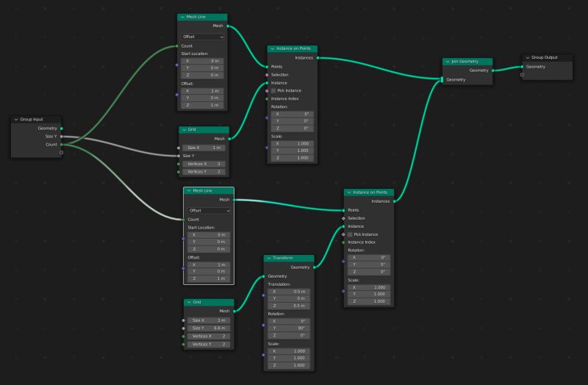Collapse the upper Grid node chevron
Screen dimensions: 588x385
184,130
